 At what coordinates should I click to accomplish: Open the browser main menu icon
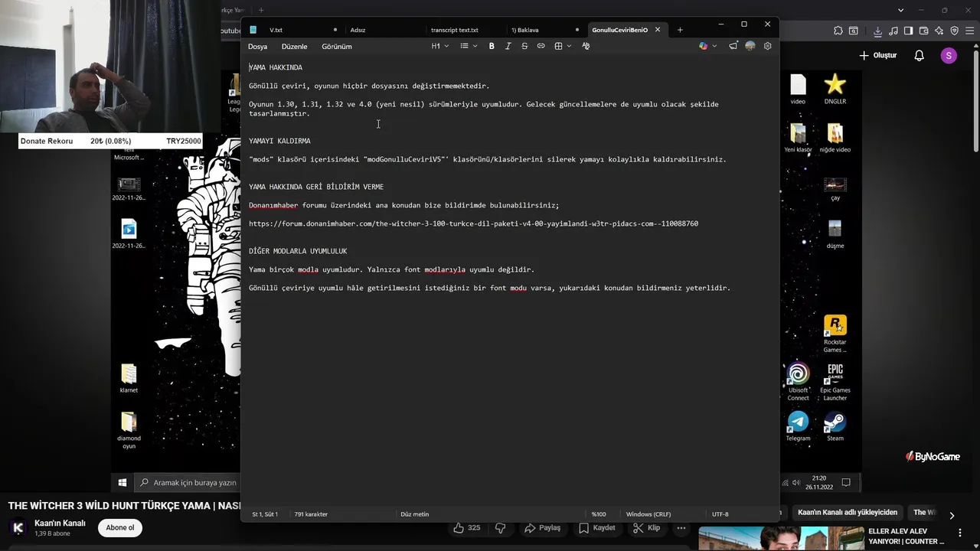pyautogui.click(x=969, y=31)
